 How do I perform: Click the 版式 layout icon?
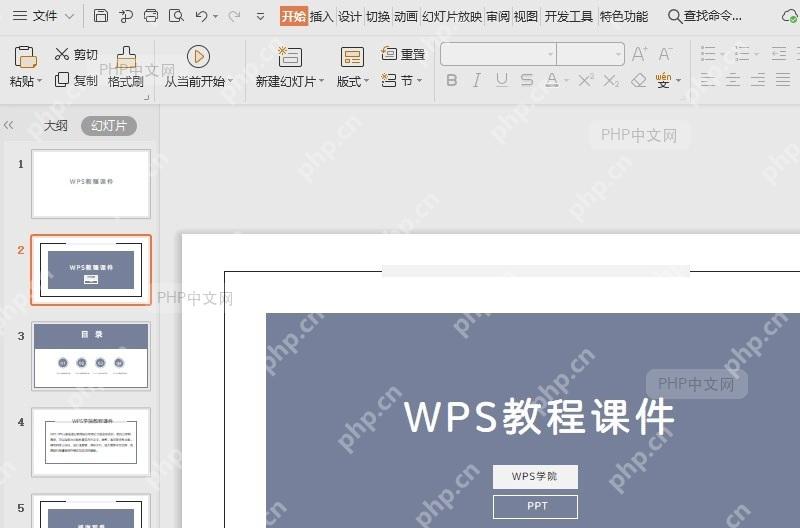352,57
